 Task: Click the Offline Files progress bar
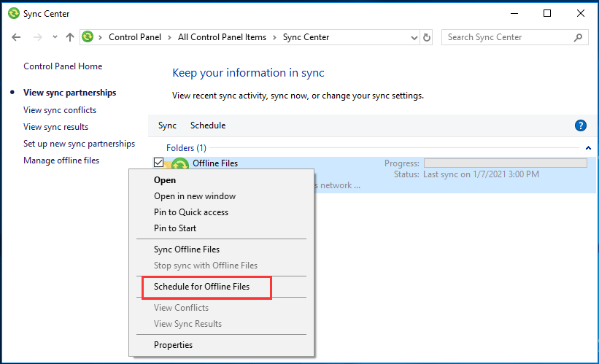[x=505, y=163]
